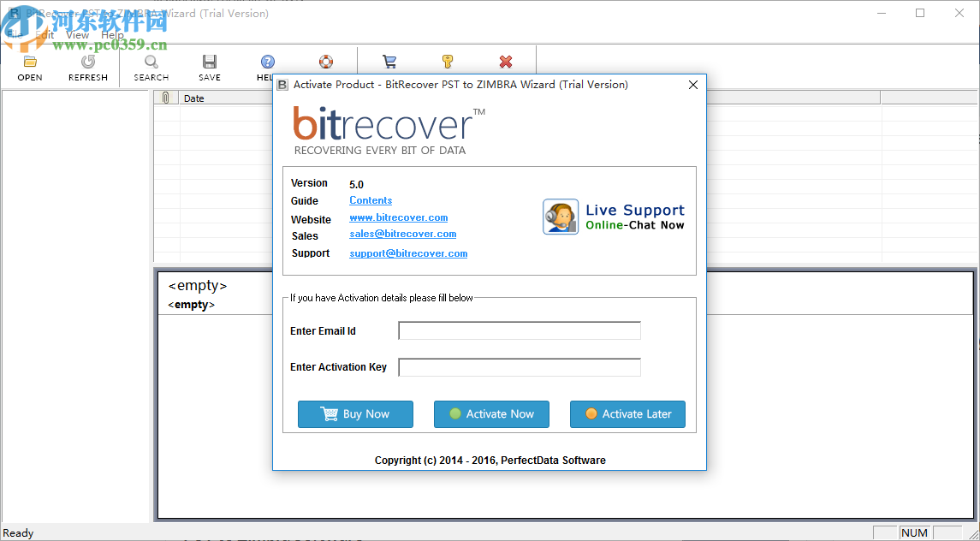
Task: Click the paperclip attachment column header
Action: click(165, 98)
